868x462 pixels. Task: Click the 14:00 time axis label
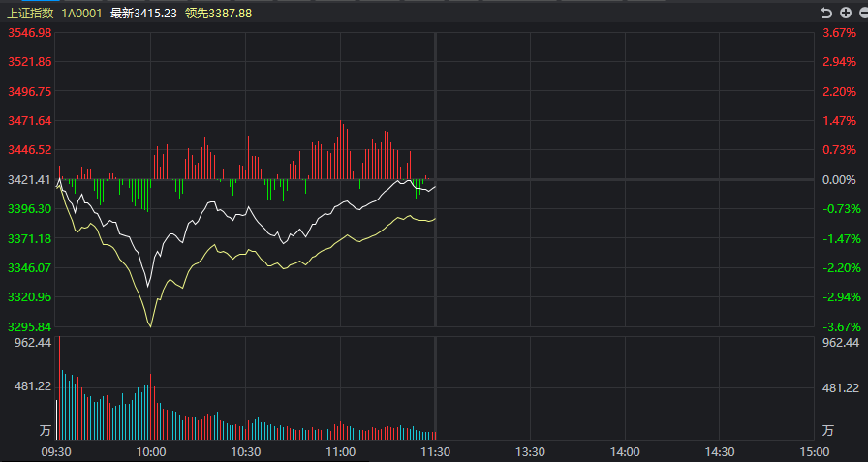pos(625,452)
